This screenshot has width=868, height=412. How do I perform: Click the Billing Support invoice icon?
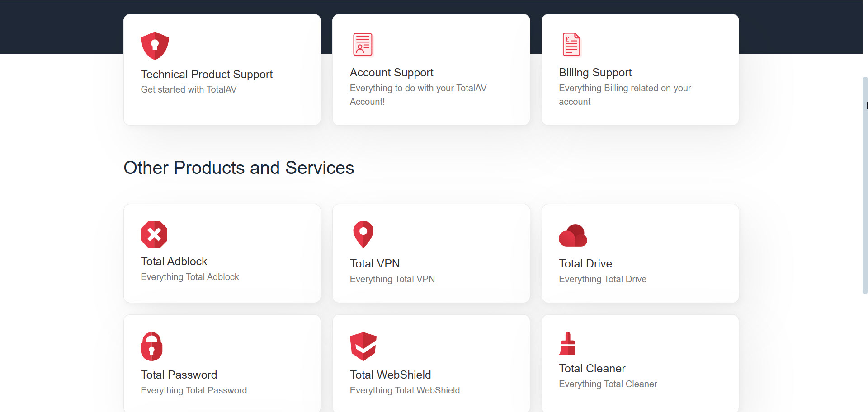tap(571, 45)
